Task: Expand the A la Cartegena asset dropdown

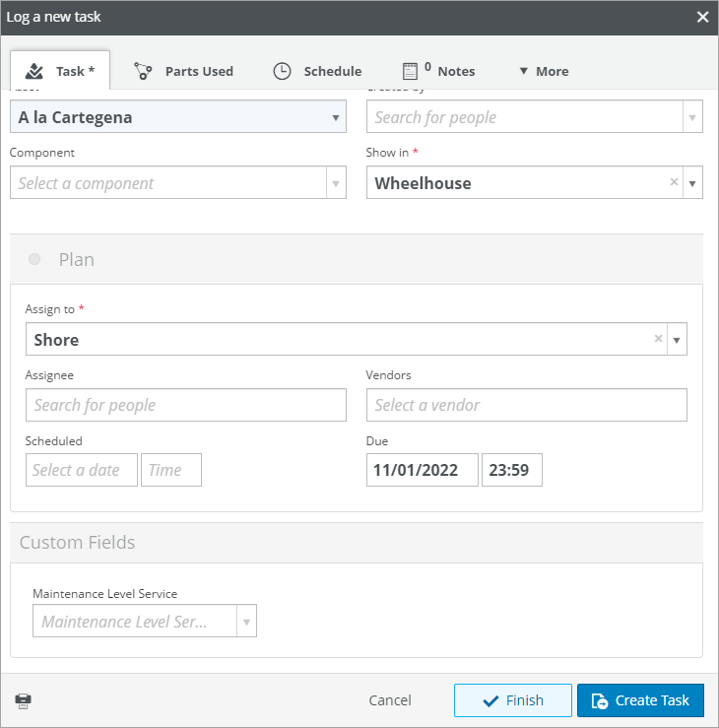Action: click(336, 117)
